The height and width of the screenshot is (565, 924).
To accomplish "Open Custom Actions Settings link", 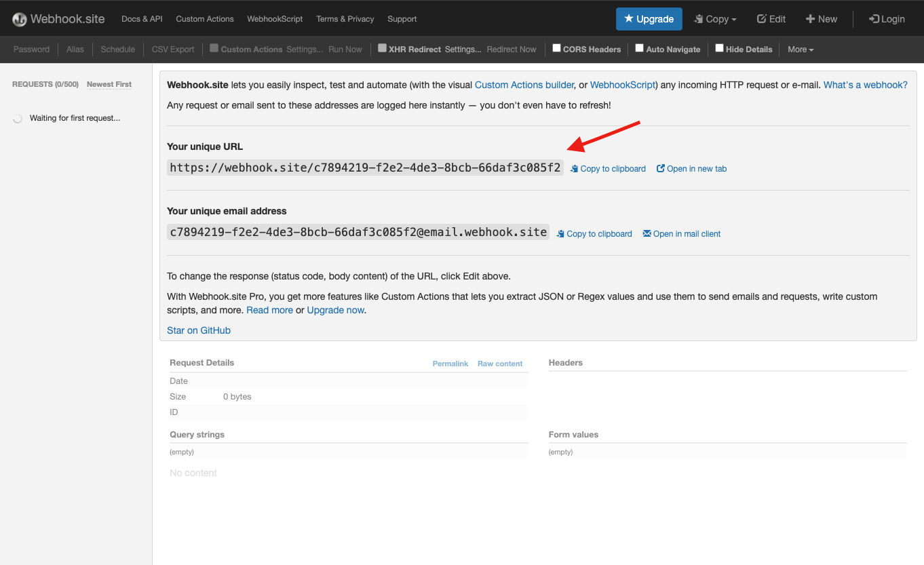I will [305, 50].
